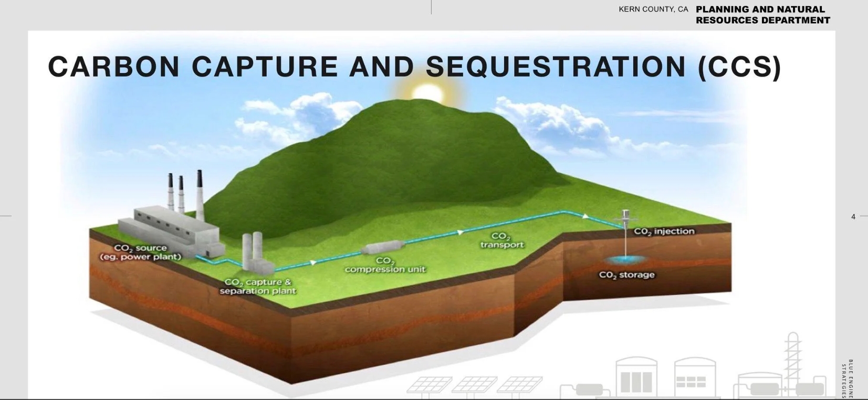Click the 'CO2 transport' label

(x=501, y=240)
